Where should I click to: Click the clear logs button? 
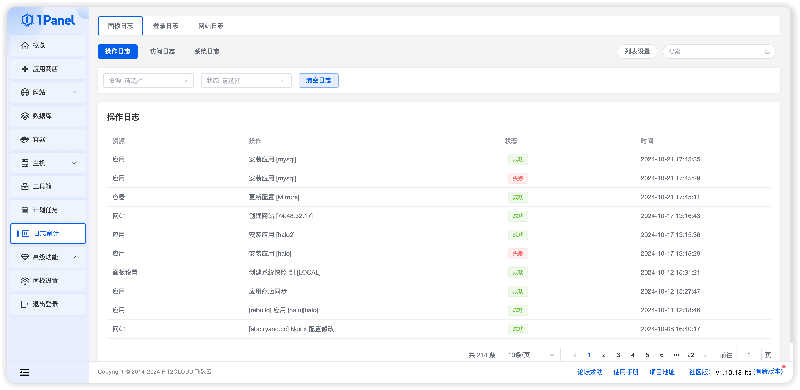point(319,81)
